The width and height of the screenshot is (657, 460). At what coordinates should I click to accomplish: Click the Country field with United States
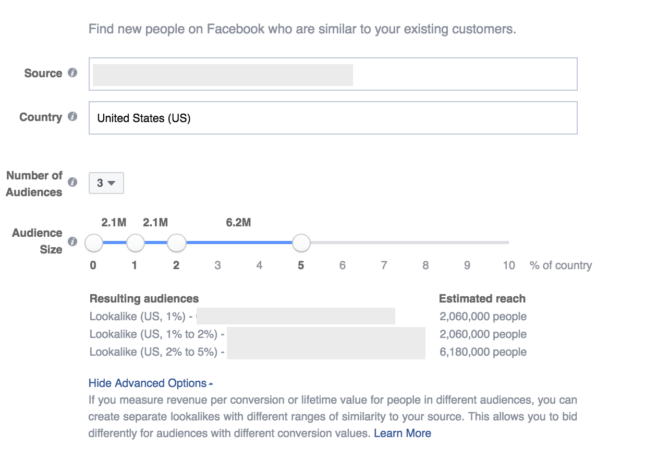332,118
